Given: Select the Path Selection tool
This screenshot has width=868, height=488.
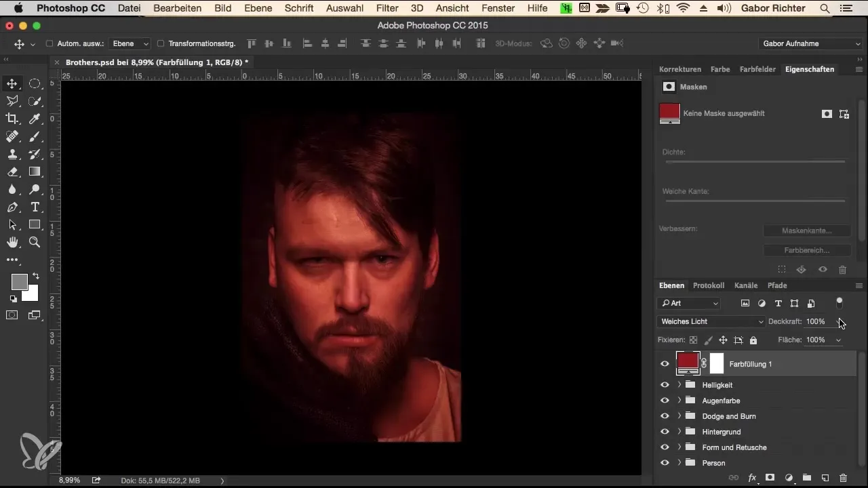Looking at the screenshot, I should click(x=12, y=225).
